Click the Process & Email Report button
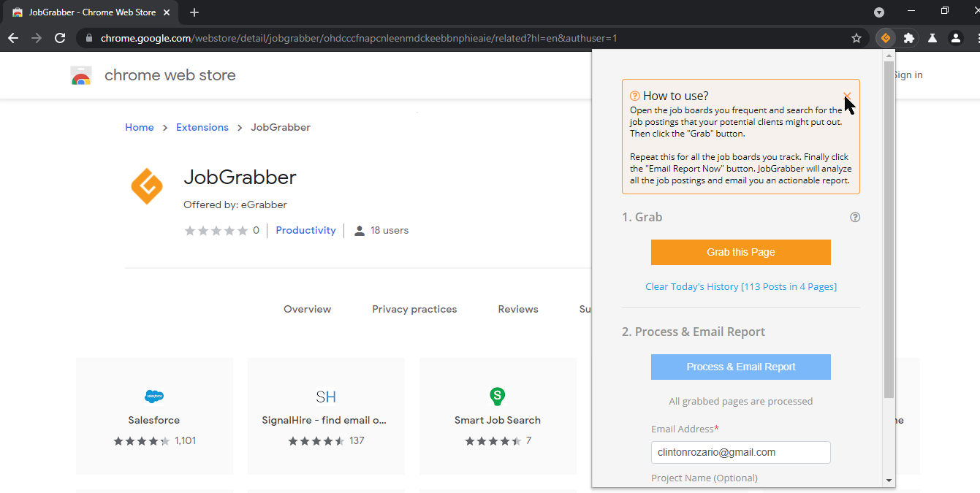The height and width of the screenshot is (493, 980). click(x=741, y=367)
